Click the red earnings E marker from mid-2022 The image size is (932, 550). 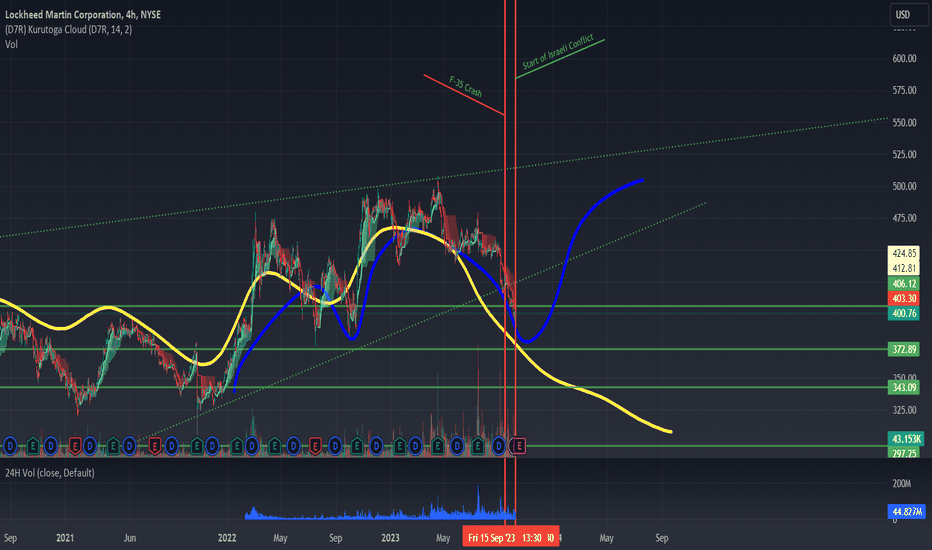[315, 445]
